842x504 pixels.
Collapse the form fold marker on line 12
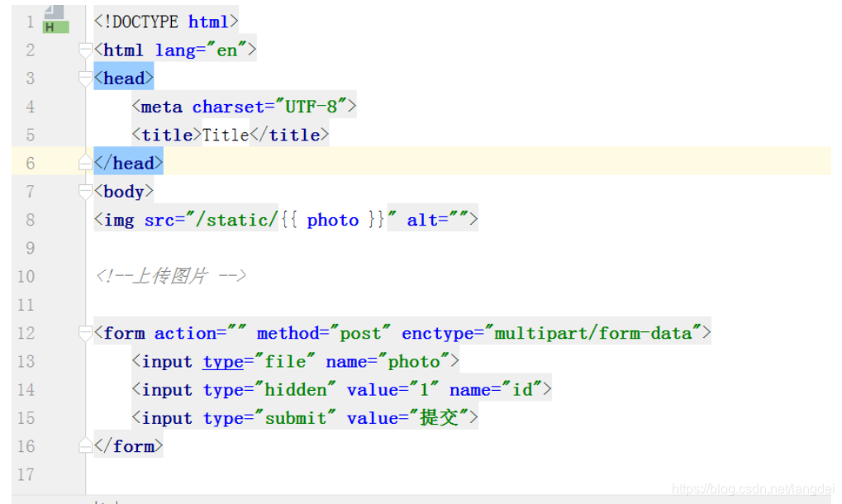click(x=85, y=333)
